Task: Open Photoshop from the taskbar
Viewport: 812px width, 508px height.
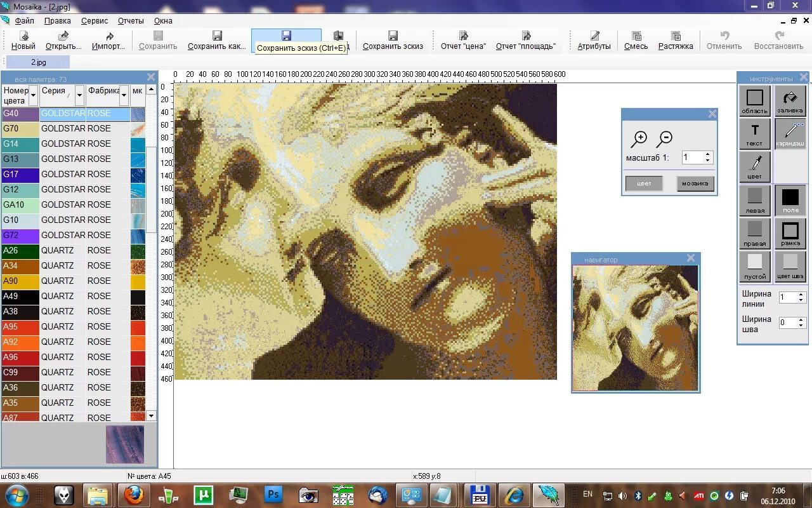Action: coord(273,495)
